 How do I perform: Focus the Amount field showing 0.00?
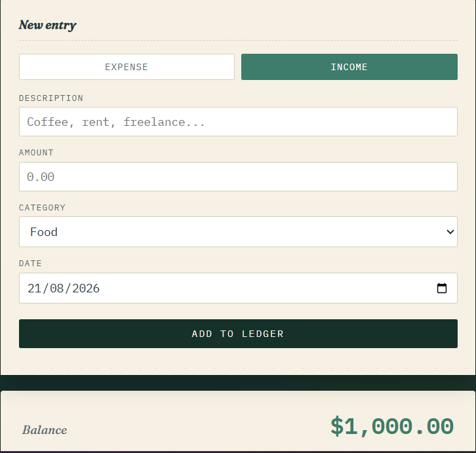[x=238, y=177]
